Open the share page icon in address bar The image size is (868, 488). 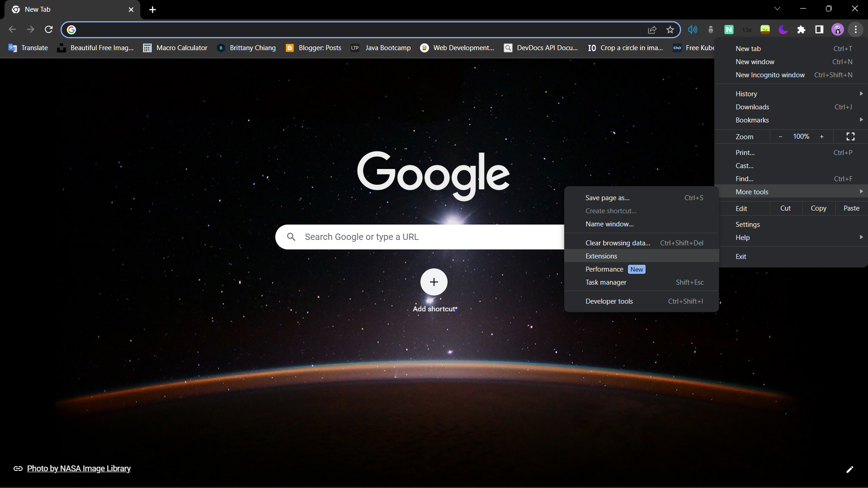click(652, 30)
